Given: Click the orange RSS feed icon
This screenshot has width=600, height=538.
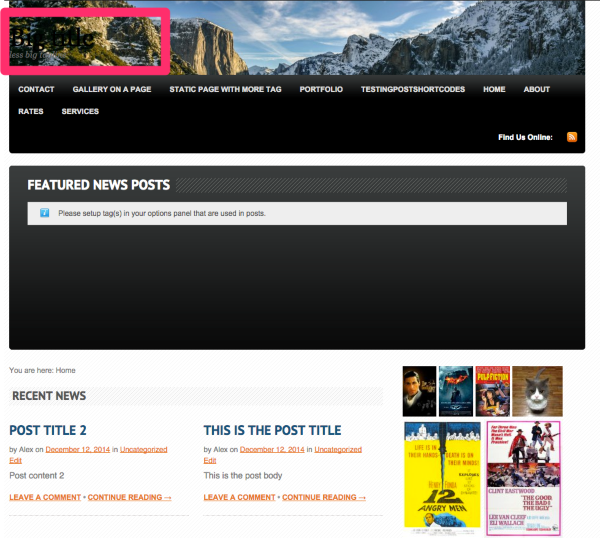Looking at the screenshot, I should (572, 137).
